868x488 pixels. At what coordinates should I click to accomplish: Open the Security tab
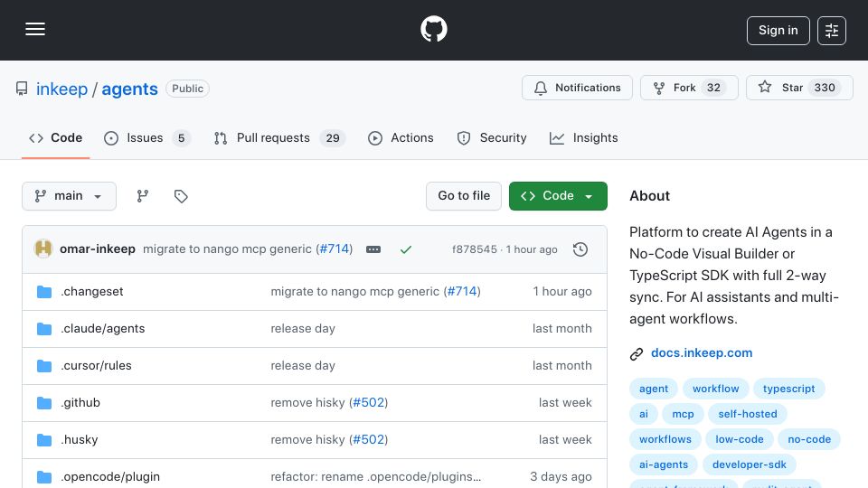[492, 137]
